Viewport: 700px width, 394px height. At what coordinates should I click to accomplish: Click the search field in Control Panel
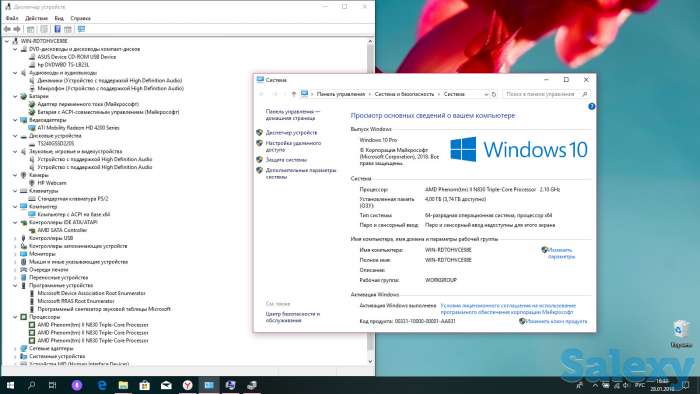point(546,94)
